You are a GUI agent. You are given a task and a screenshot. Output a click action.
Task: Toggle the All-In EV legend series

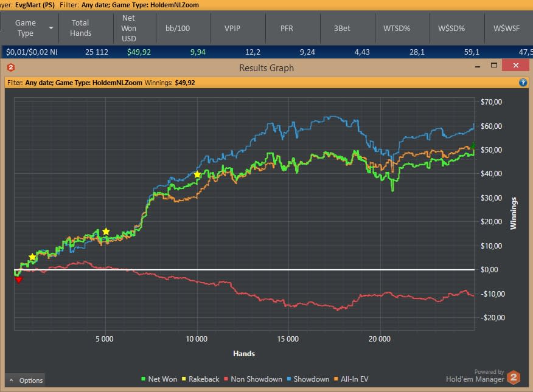pyautogui.click(x=351, y=379)
